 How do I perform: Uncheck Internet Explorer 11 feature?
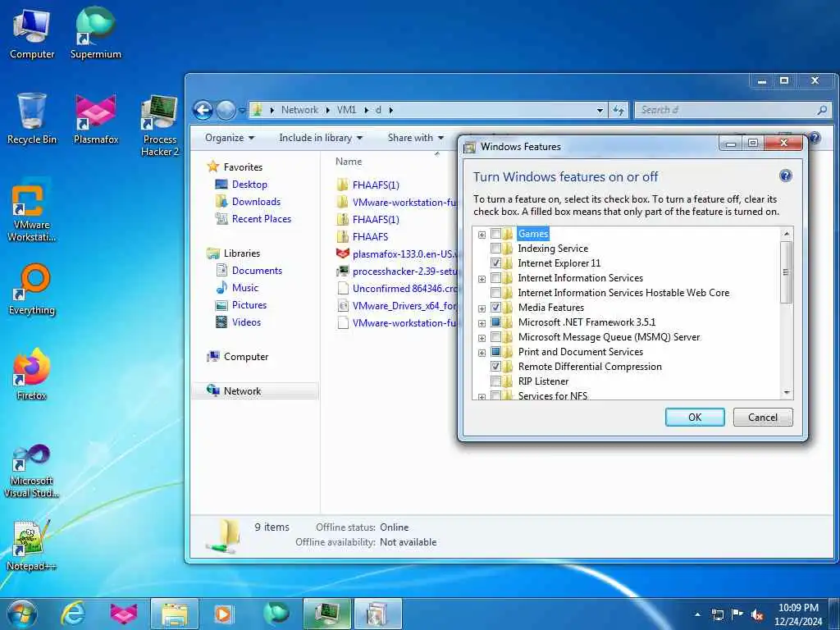495,263
